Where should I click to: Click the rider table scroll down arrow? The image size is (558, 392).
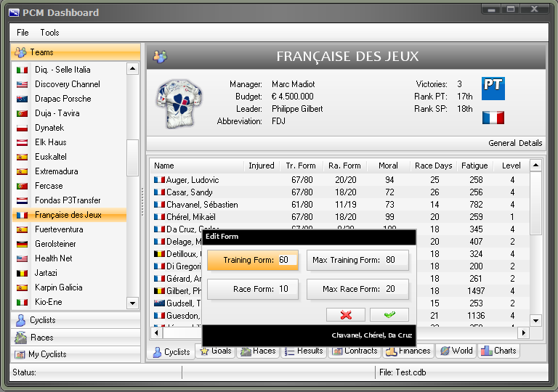pos(536,321)
